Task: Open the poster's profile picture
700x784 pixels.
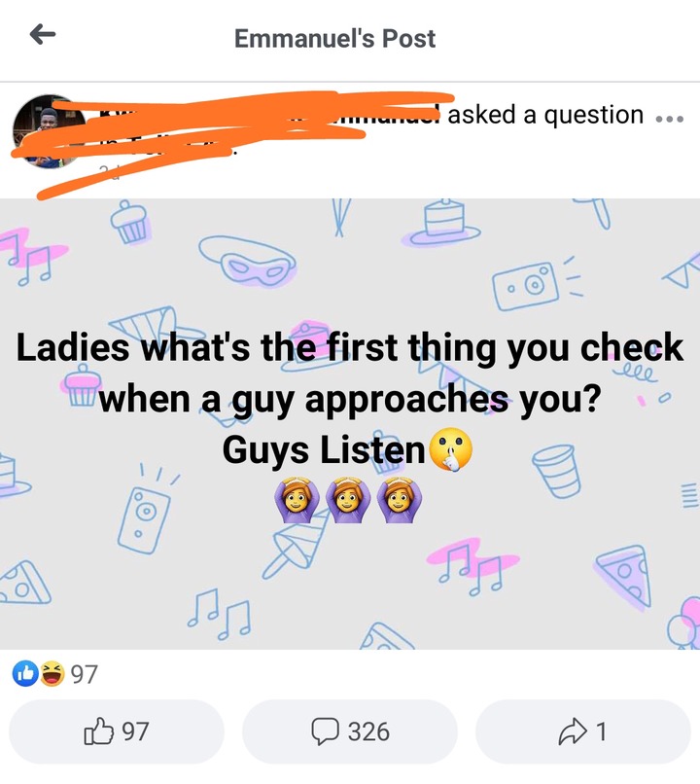Action: (49, 131)
